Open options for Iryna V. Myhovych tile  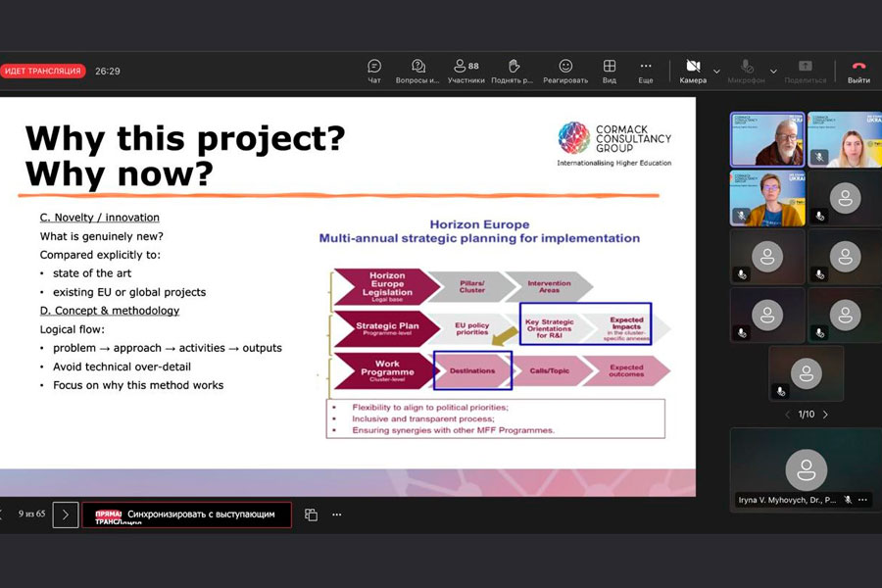click(x=862, y=500)
